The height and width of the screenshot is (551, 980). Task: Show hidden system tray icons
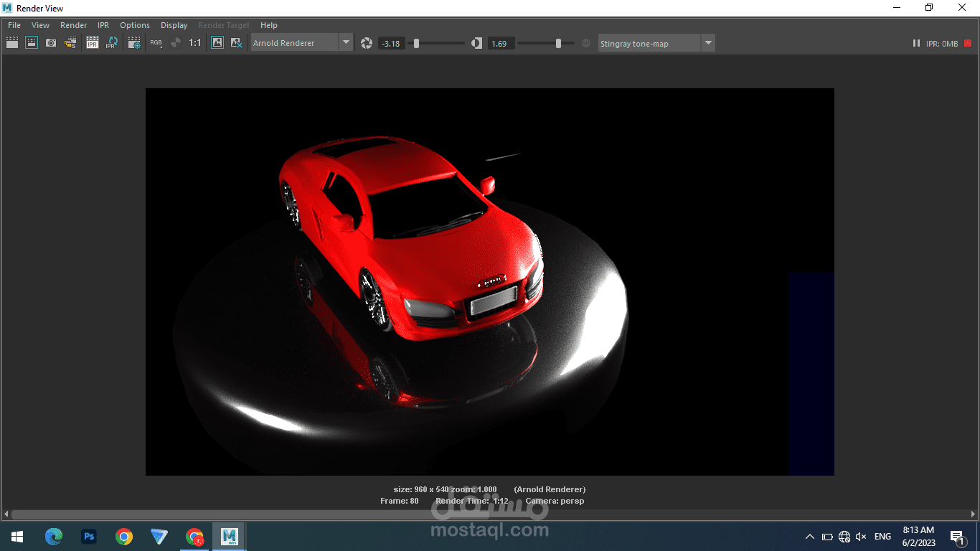(x=810, y=537)
